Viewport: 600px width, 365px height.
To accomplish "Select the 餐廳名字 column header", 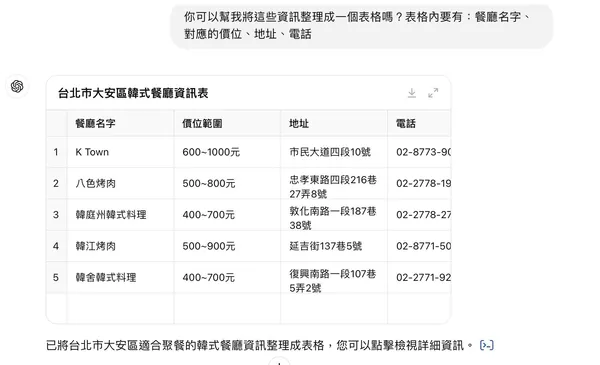I will [x=121, y=124].
